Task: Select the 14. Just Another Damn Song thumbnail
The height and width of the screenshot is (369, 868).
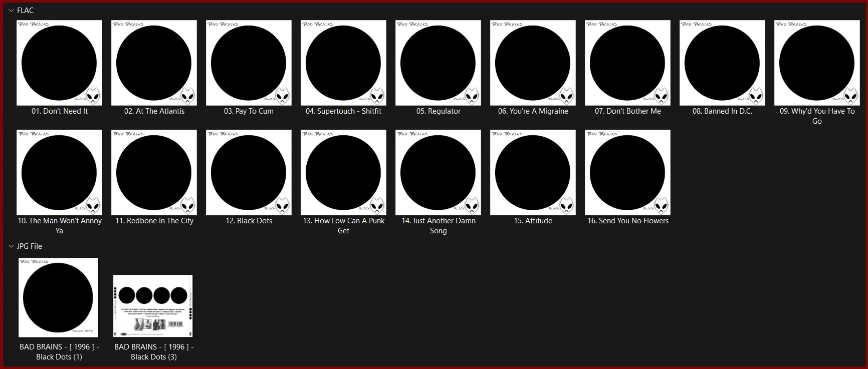Action: (x=438, y=172)
